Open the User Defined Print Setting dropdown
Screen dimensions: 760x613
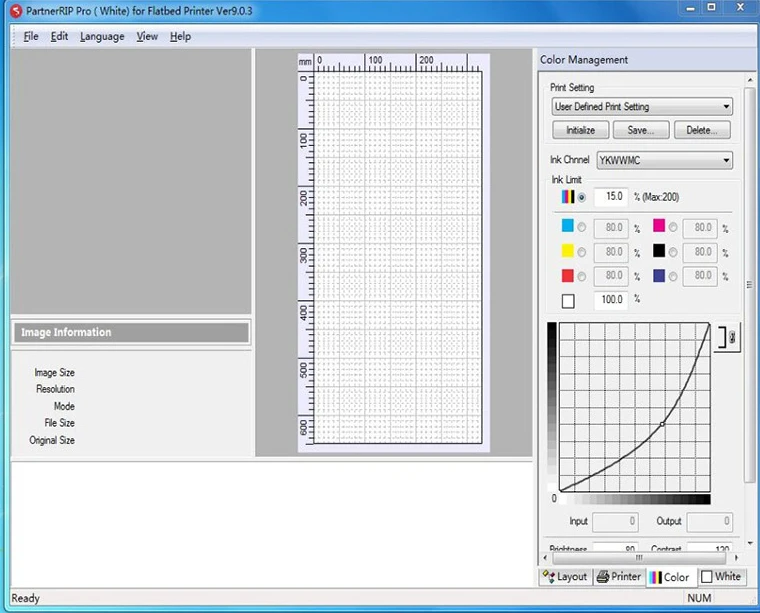pyautogui.click(x=642, y=107)
